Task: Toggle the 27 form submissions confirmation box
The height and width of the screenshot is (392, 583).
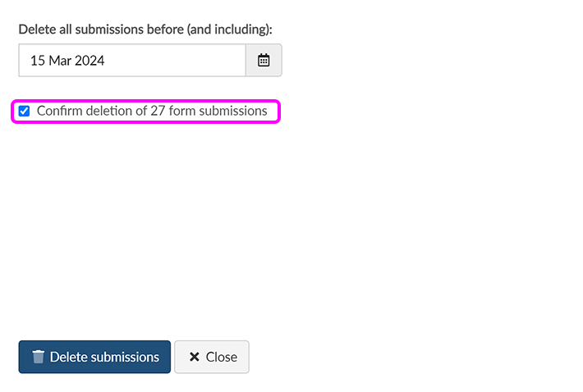Action: (x=25, y=111)
